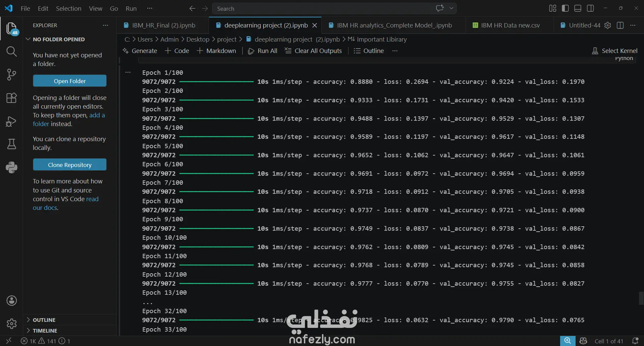The height and width of the screenshot is (346, 644).
Task: Open cell output more actions ellipsis
Action: coord(128,72)
